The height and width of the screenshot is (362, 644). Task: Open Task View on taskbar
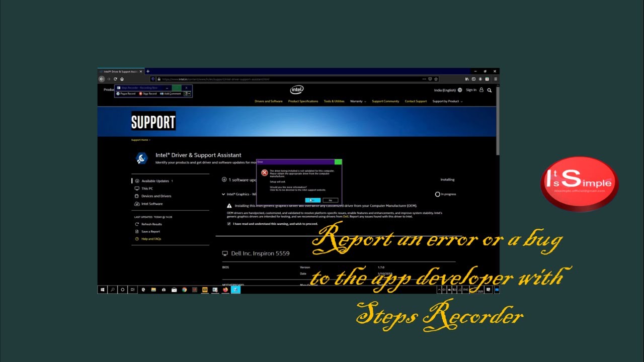coord(133,290)
